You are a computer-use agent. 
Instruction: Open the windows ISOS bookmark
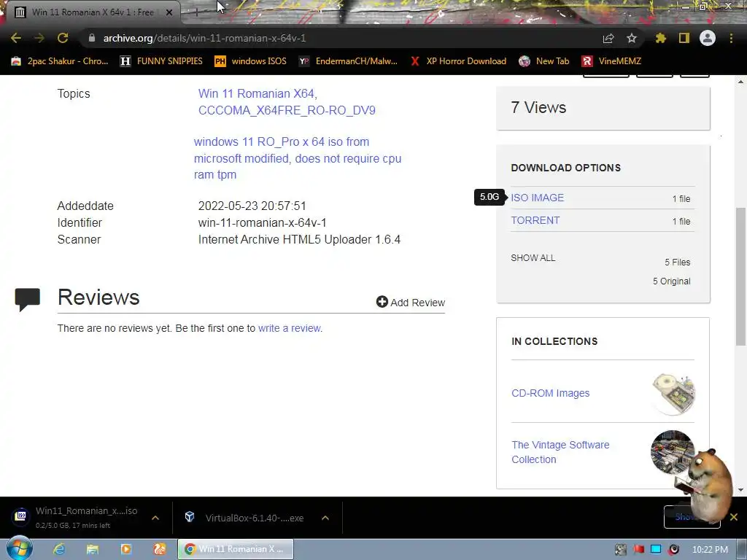pyautogui.click(x=251, y=61)
